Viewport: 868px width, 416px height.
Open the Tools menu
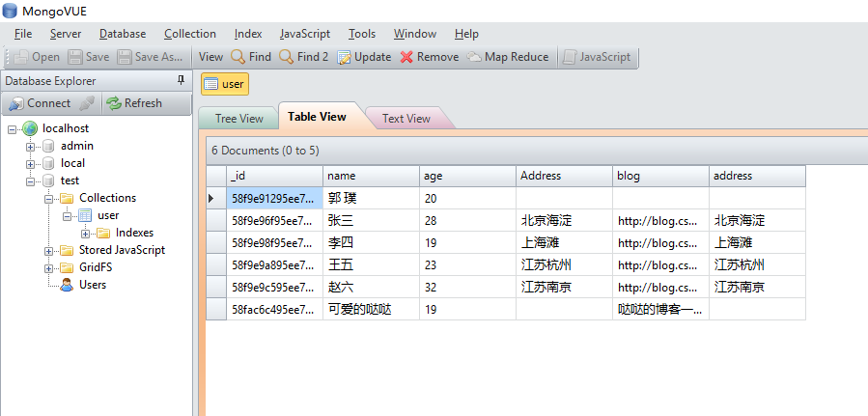362,34
